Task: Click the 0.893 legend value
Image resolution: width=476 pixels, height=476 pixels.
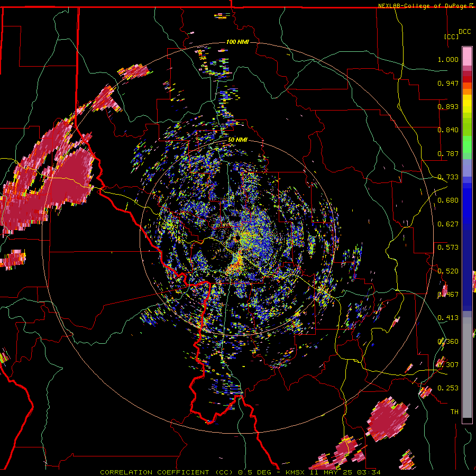Action: pyautogui.click(x=448, y=106)
